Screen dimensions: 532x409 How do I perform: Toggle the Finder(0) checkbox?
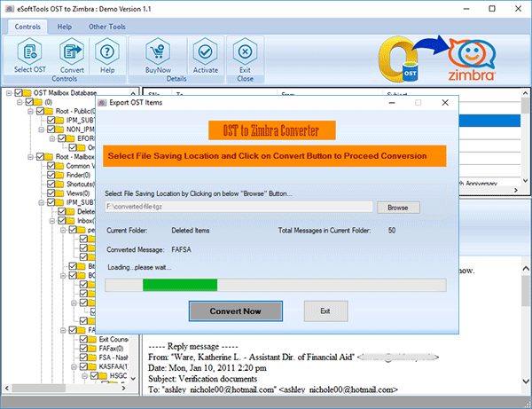tap(51, 175)
